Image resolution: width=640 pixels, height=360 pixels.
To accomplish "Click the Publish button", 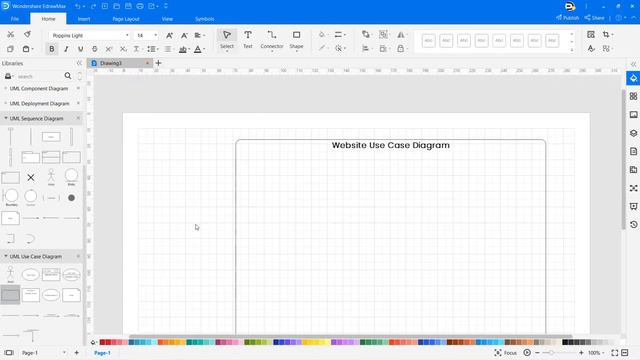I will click(x=567, y=18).
